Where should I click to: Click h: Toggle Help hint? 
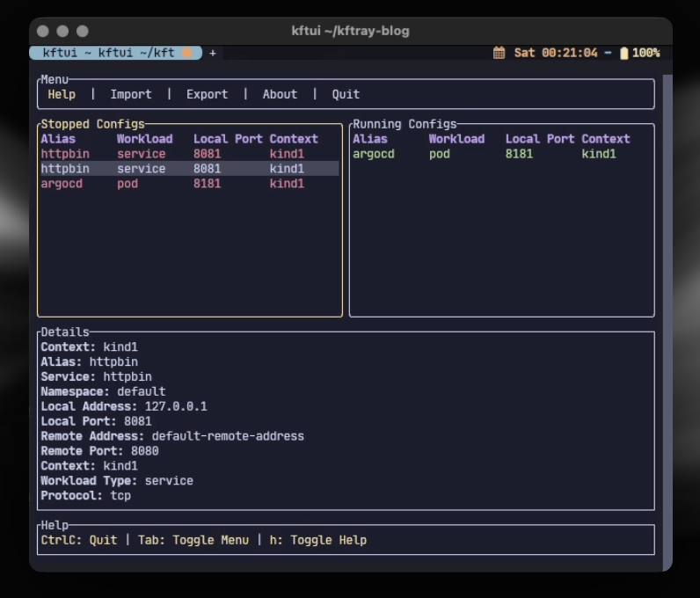click(317, 540)
